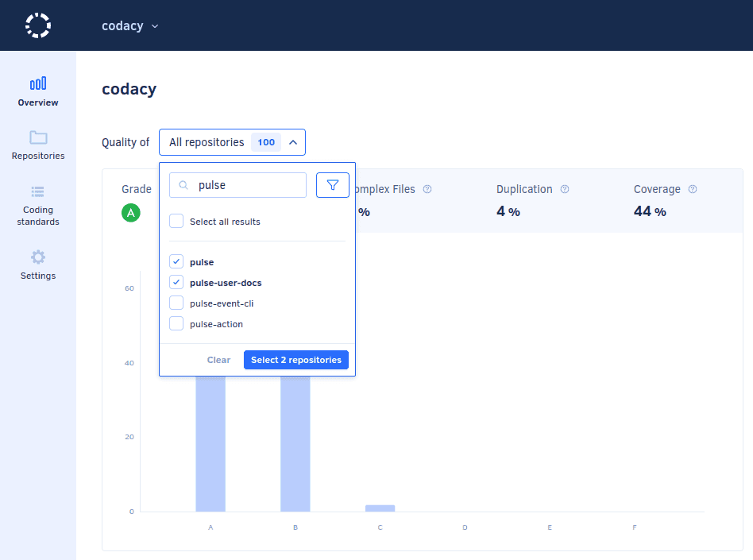Check the pulse-action repository
Image resolution: width=753 pixels, height=560 pixels.
(176, 322)
